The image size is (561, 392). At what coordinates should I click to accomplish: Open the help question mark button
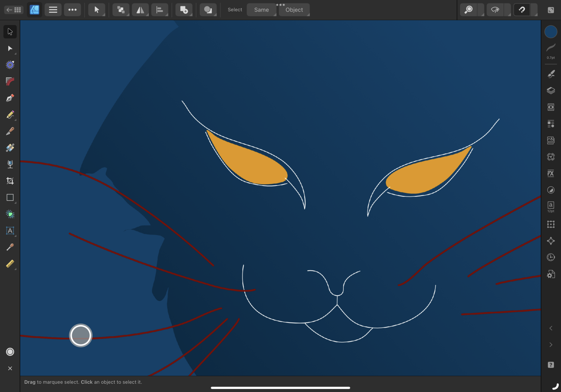point(551,365)
